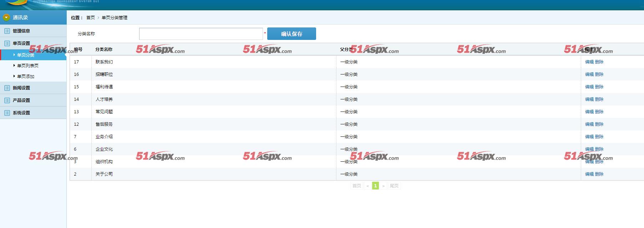Select the 单页分类 submenu item
The width and height of the screenshot is (644, 228).
pyautogui.click(x=26, y=55)
